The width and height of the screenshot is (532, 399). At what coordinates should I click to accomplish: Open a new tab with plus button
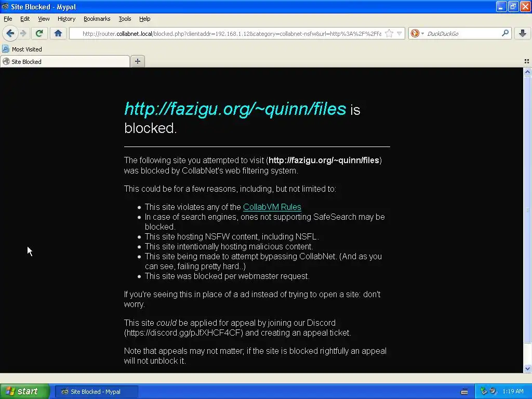tap(137, 61)
